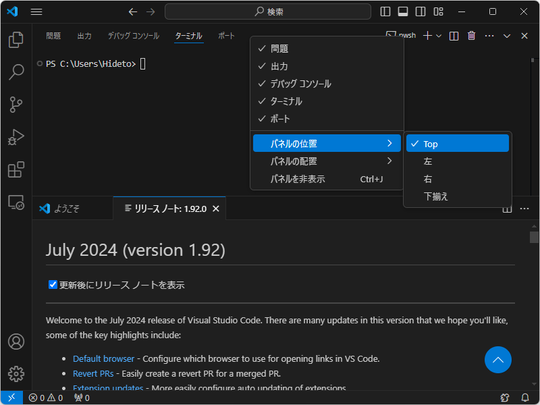Collapse panel using the chevron down button
Image resolution: width=540 pixels, height=405 pixels.
click(507, 36)
